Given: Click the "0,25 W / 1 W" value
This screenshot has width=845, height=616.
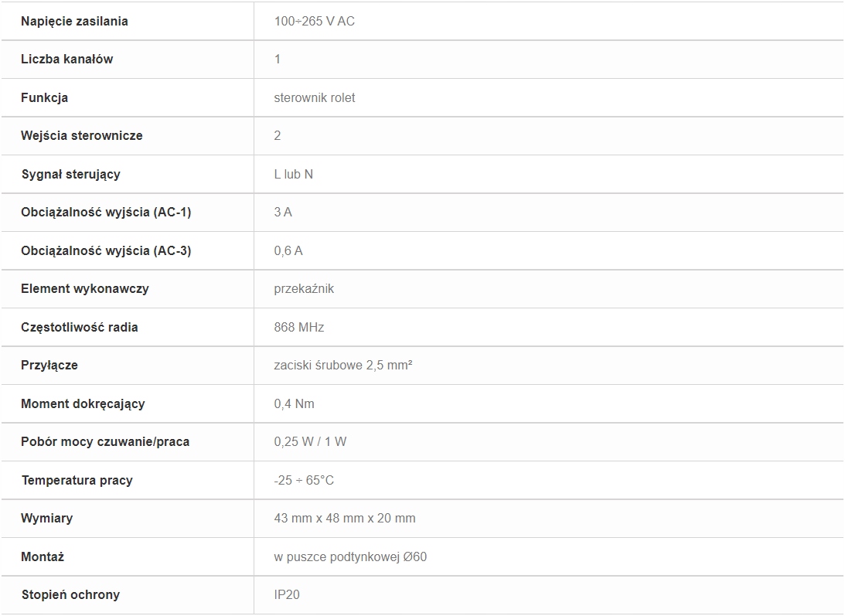Looking at the screenshot, I should coord(310,441).
